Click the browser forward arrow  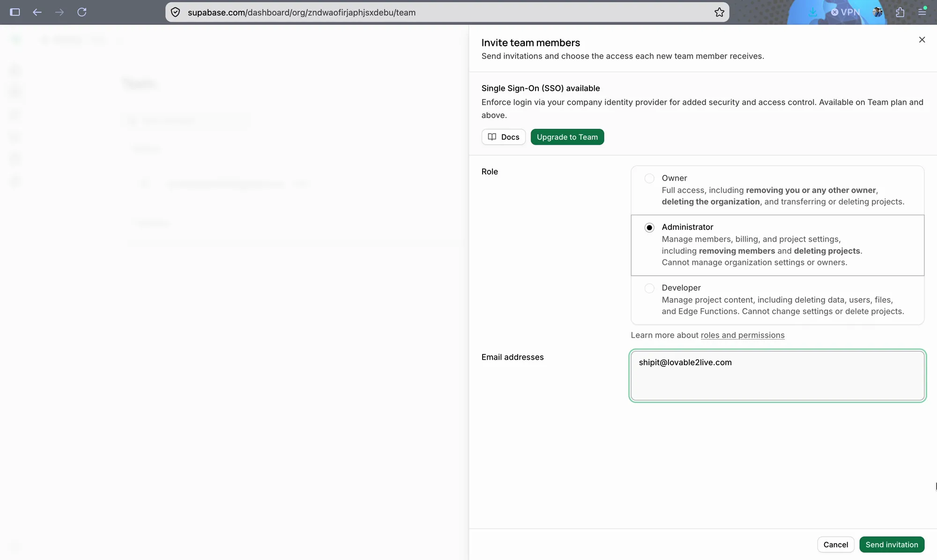pos(59,12)
